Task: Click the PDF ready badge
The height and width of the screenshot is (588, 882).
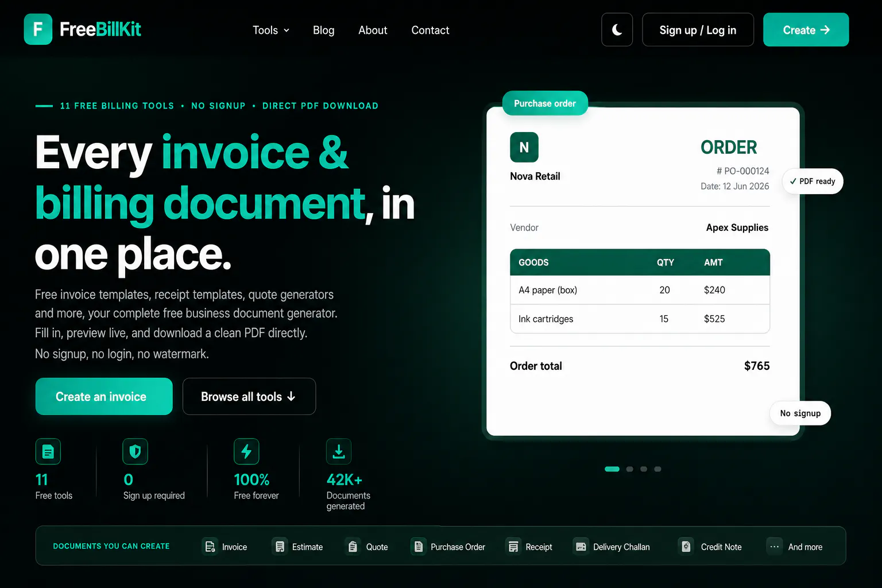Action: click(813, 181)
